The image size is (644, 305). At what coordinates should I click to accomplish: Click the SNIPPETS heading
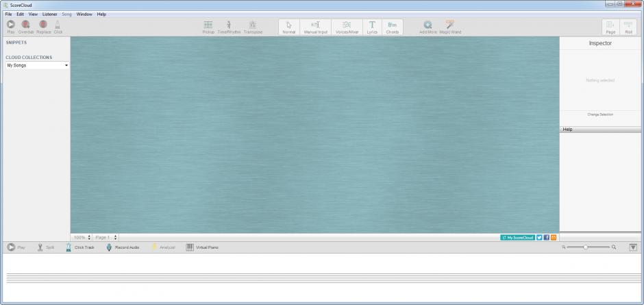tap(16, 42)
